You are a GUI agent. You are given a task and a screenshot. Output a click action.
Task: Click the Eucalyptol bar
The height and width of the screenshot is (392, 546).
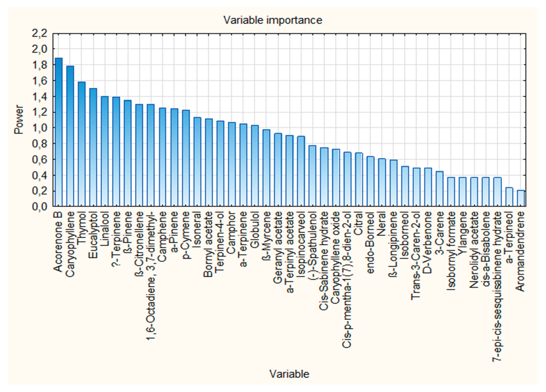pos(93,147)
